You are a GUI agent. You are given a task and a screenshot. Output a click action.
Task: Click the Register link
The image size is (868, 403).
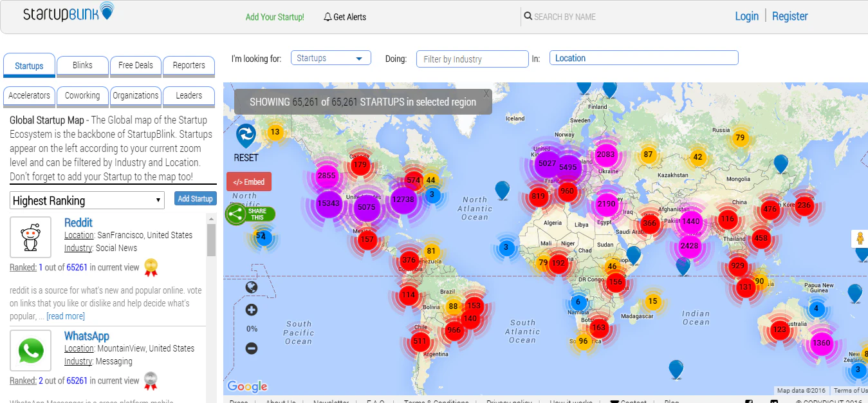point(790,16)
